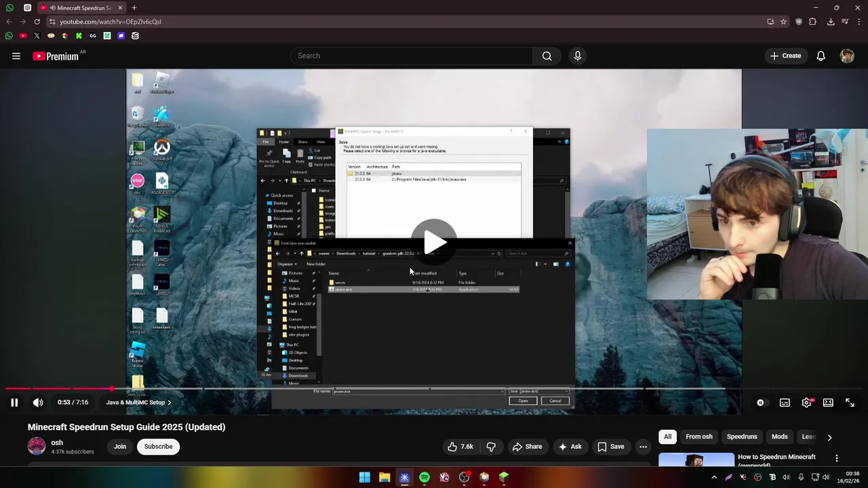Close the Minecraft Speedrun browser tab
Viewport: 868px width, 488px height.
pyautogui.click(x=121, y=8)
